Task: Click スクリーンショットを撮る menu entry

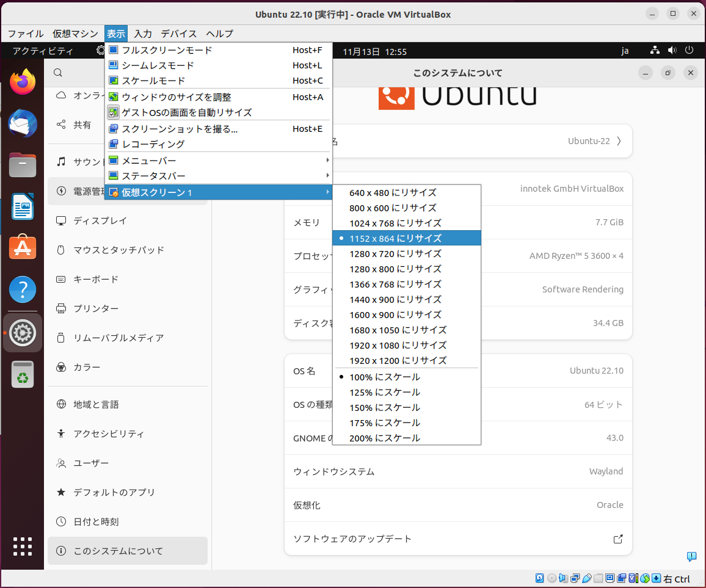Action: (219, 129)
